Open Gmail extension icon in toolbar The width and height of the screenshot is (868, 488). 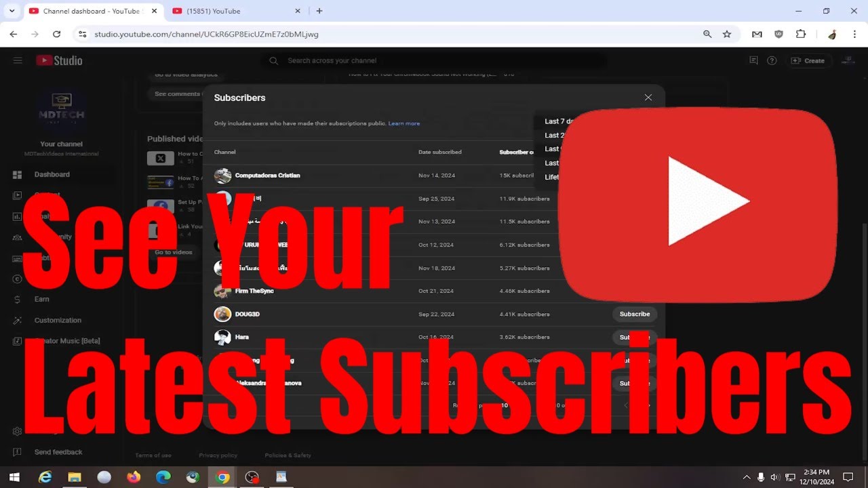tap(757, 34)
